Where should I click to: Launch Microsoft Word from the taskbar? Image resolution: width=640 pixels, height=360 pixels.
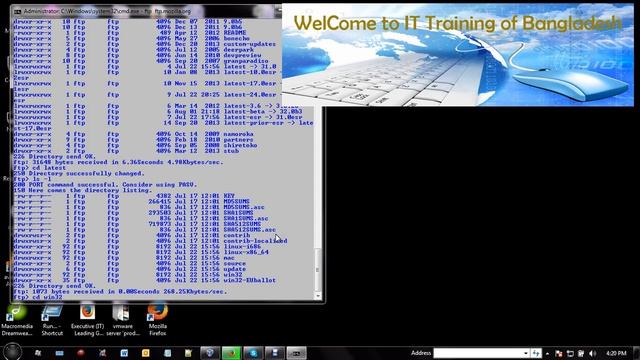pos(124,353)
